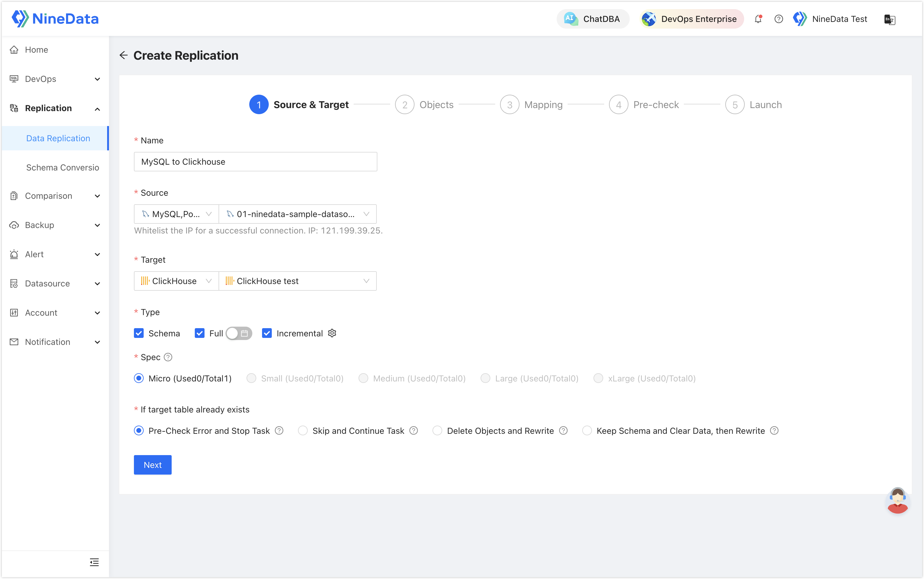The width and height of the screenshot is (924, 579).
Task: Collapse the sidebar with the fold icon
Action: [x=94, y=562]
